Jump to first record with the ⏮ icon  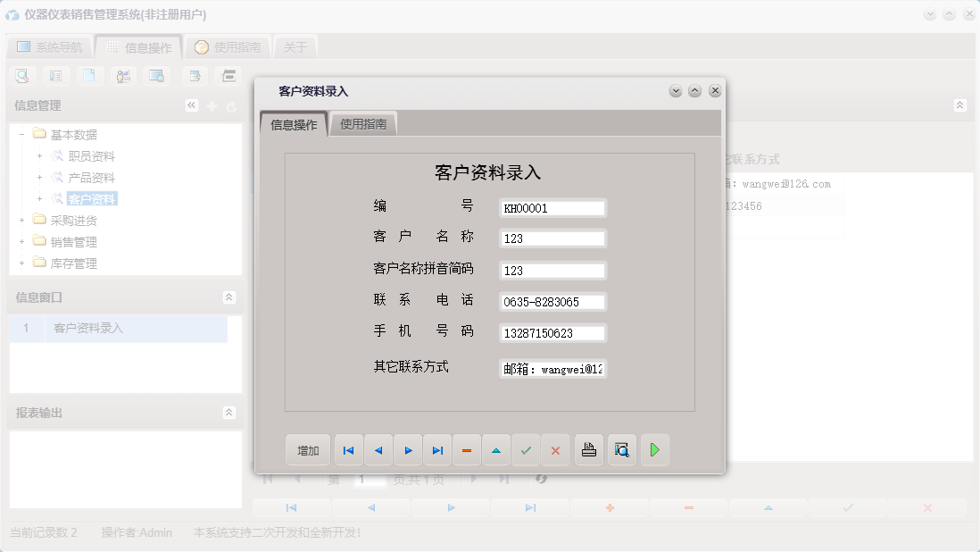coord(348,450)
